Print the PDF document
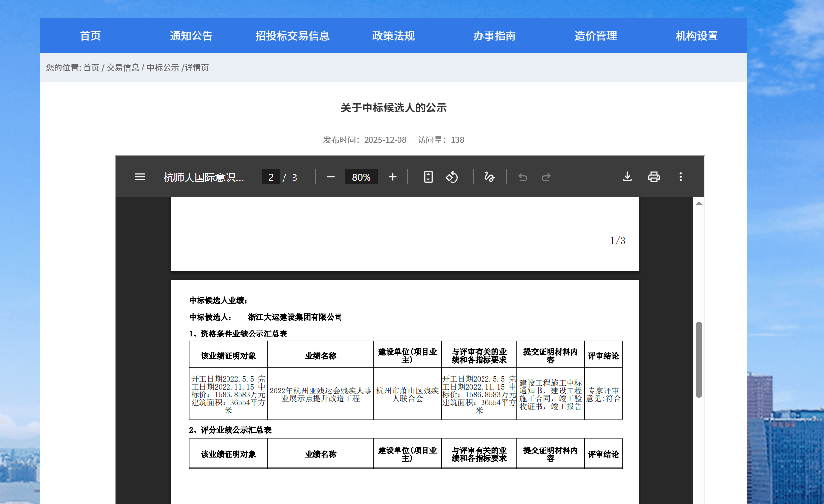 point(654,177)
